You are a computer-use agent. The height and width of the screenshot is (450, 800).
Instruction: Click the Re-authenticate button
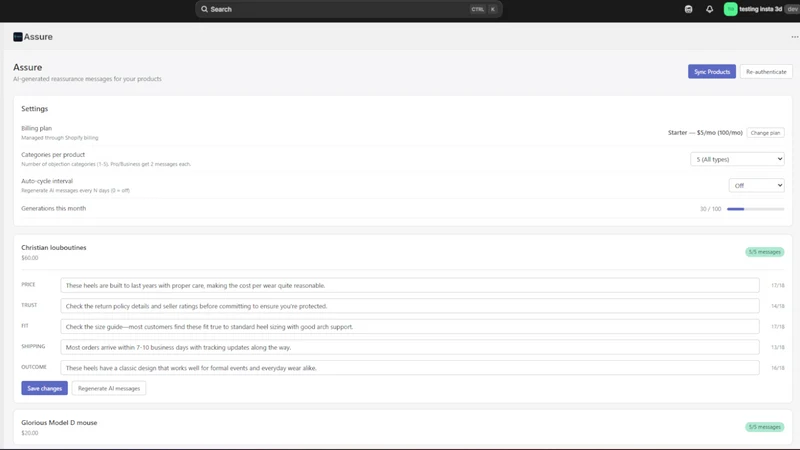[x=766, y=72]
